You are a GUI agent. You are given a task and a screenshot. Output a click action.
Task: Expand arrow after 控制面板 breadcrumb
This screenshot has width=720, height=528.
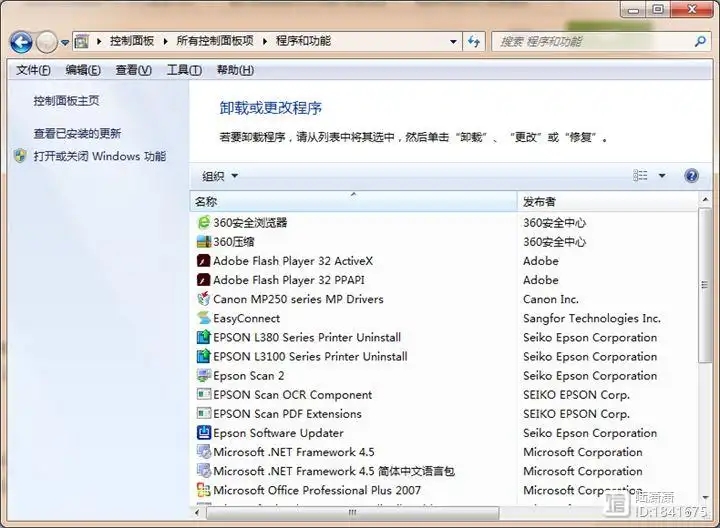tap(165, 41)
